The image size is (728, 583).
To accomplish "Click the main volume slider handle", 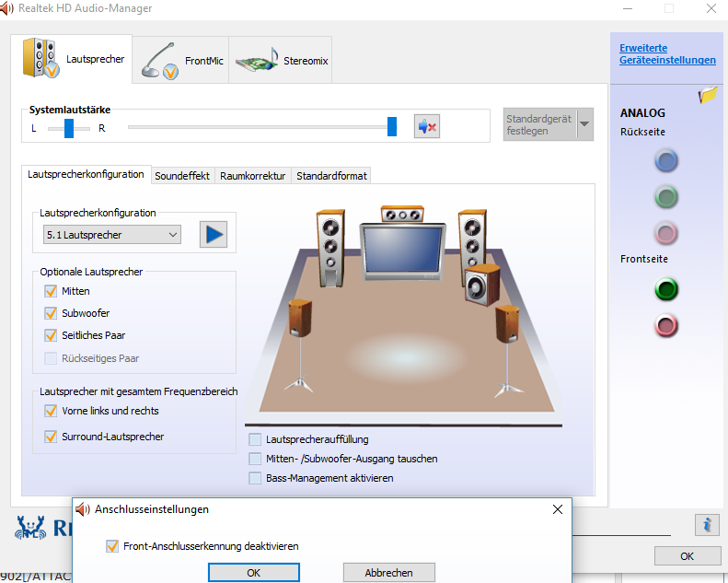I will (392, 127).
